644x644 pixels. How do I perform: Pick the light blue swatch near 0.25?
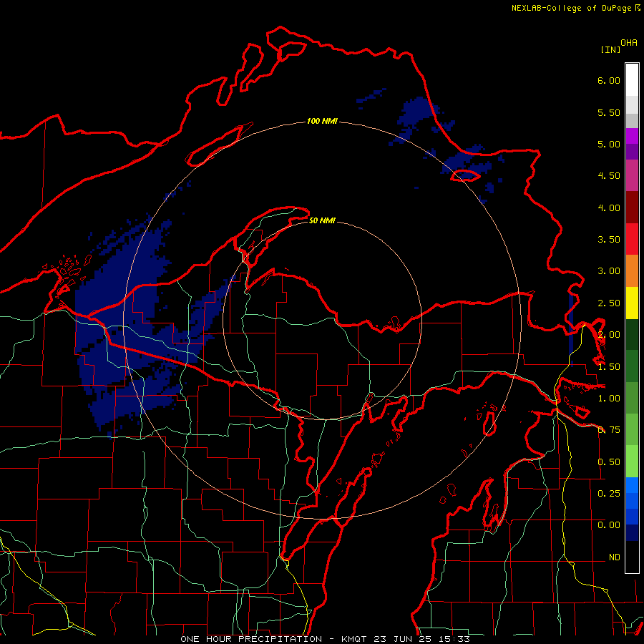coord(632,485)
